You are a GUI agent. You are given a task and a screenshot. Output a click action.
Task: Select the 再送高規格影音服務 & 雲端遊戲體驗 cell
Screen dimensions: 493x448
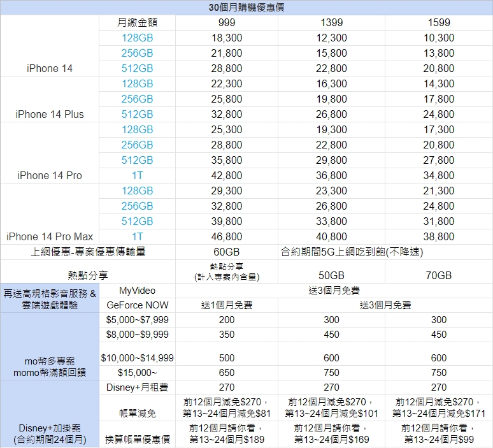pos(50,298)
